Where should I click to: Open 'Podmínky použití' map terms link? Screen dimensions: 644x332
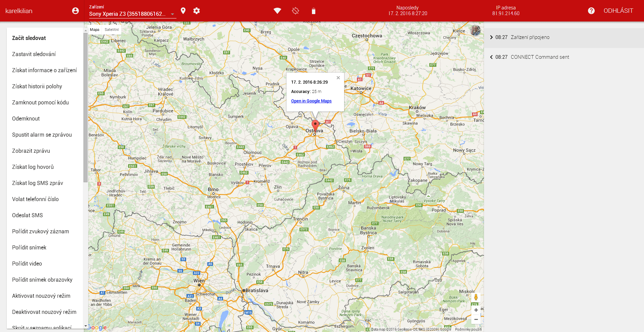pos(468,329)
